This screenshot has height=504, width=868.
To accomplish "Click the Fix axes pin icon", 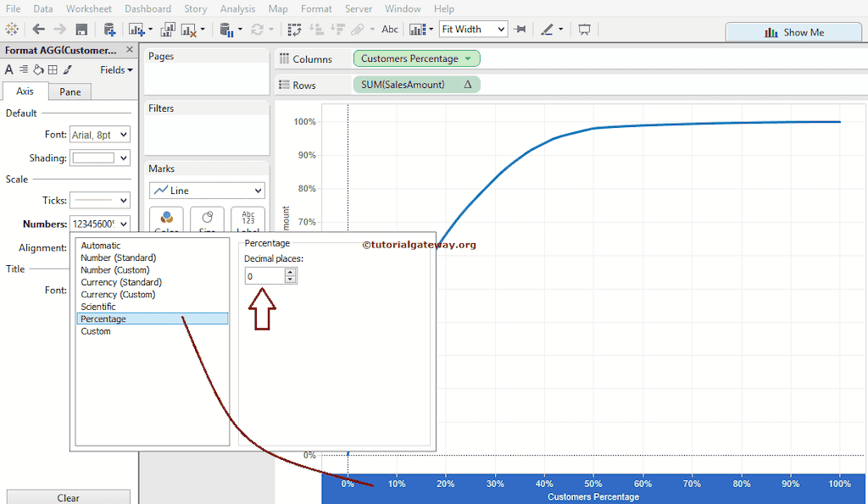I will click(520, 30).
